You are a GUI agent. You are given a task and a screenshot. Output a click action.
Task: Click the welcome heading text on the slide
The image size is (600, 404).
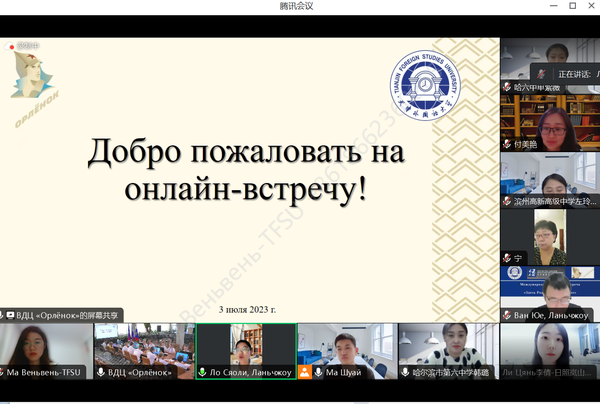coord(234,169)
